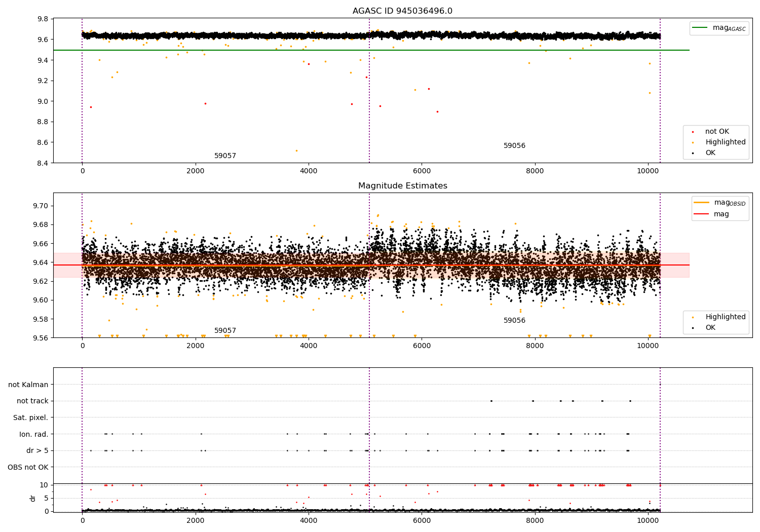This screenshot has height=532, width=760.
Task: Click the "OBS not OK" row label
Action: tap(28, 467)
